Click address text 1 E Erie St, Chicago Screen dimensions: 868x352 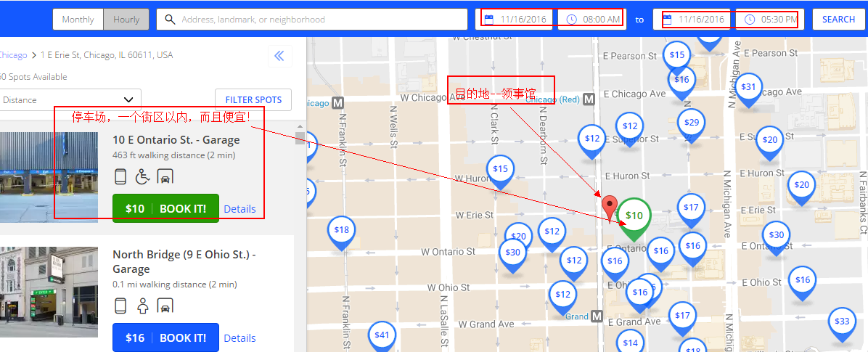coord(107,55)
